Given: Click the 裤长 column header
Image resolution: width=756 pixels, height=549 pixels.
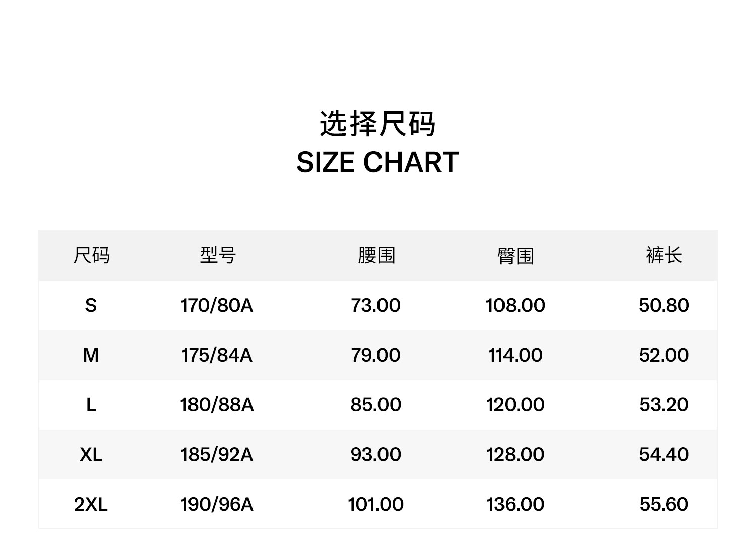Looking at the screenshot, I should click(x=664, y=255).
